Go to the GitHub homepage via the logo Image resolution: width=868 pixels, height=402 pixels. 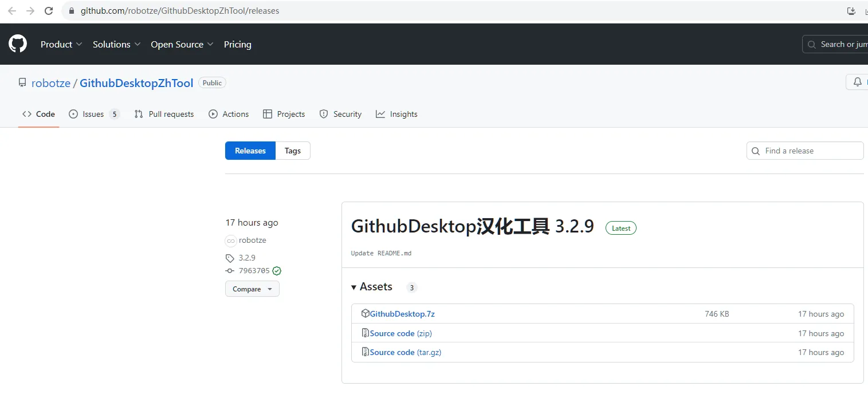pos(18,44)
